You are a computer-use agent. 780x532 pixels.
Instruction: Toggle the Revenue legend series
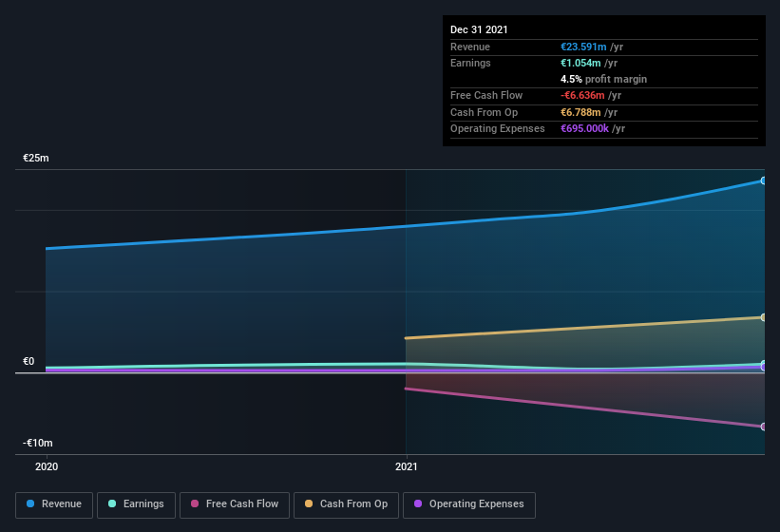pos(54,504)
